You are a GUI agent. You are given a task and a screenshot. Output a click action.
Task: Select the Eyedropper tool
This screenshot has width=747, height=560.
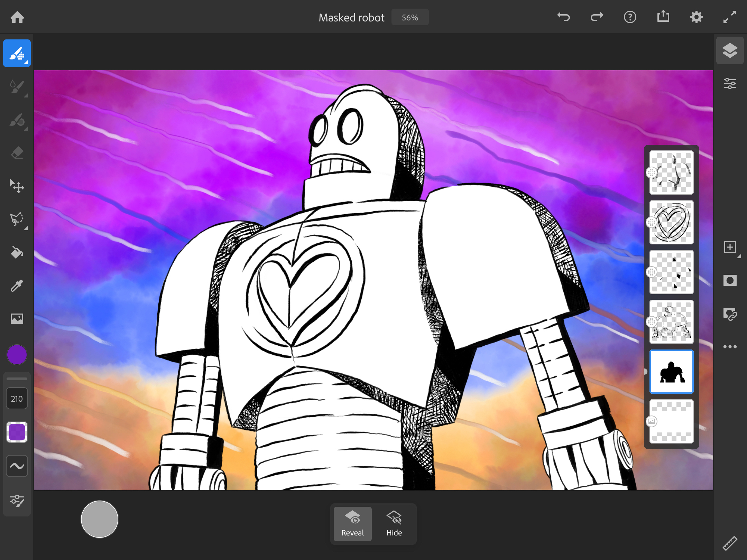click(x=17, y=286)
